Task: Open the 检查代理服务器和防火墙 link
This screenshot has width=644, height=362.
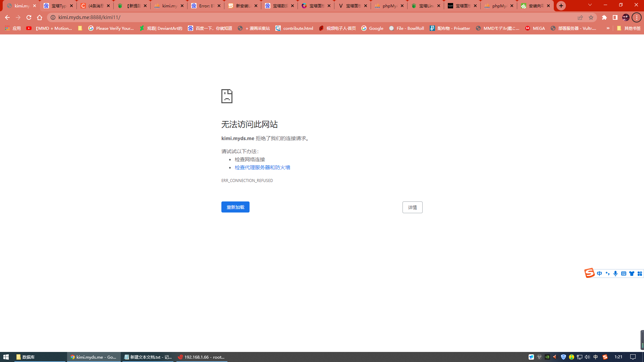Action: [262, 167]
